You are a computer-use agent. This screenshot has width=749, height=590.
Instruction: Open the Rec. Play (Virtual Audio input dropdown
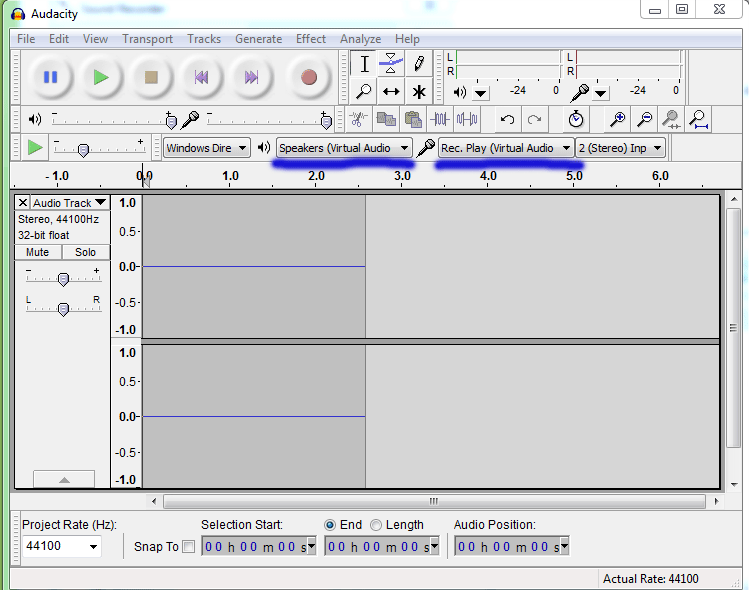506,148
